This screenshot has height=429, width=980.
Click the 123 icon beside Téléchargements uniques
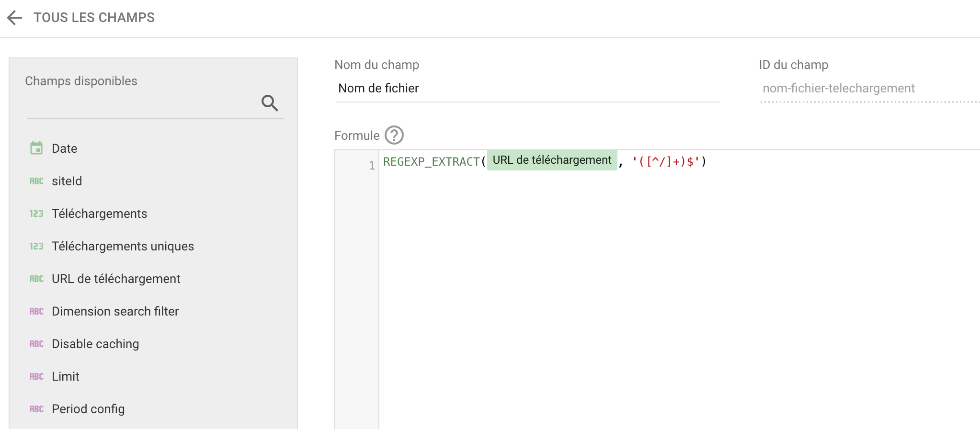(x=36, y=246)
